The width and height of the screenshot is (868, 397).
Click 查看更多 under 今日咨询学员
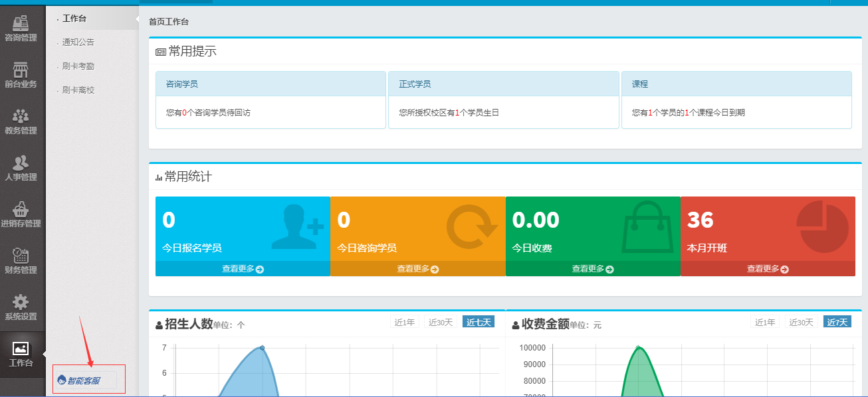[417, 269]
